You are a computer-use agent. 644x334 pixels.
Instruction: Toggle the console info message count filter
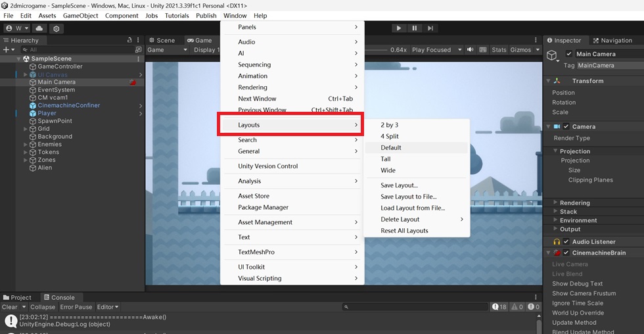click(499, 307)
